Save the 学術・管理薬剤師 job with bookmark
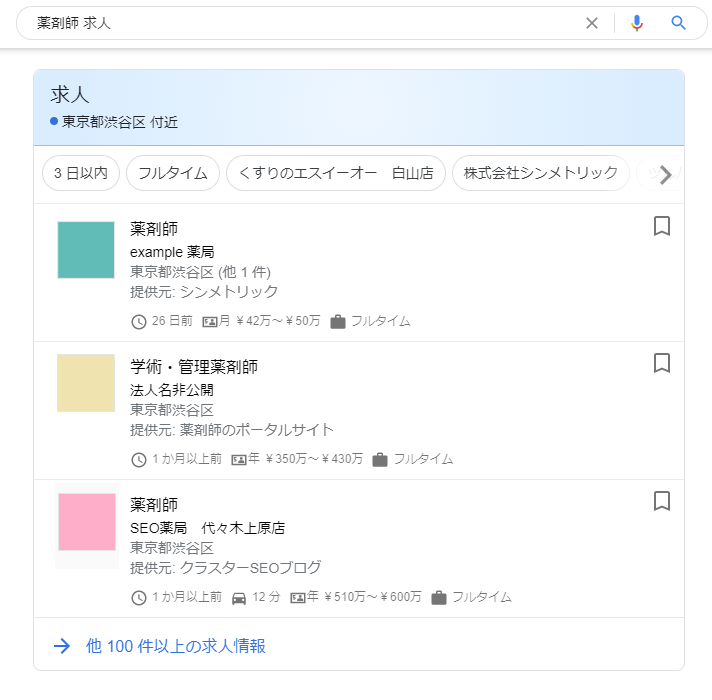 [661, 364]
